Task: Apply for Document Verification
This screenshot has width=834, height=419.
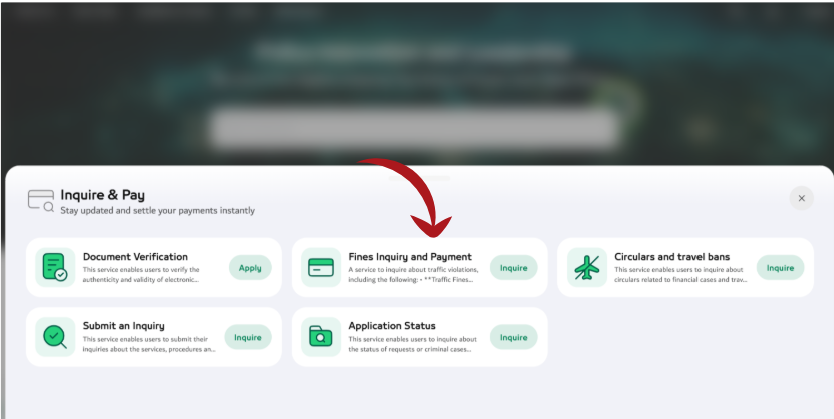Action: point(250,267)
